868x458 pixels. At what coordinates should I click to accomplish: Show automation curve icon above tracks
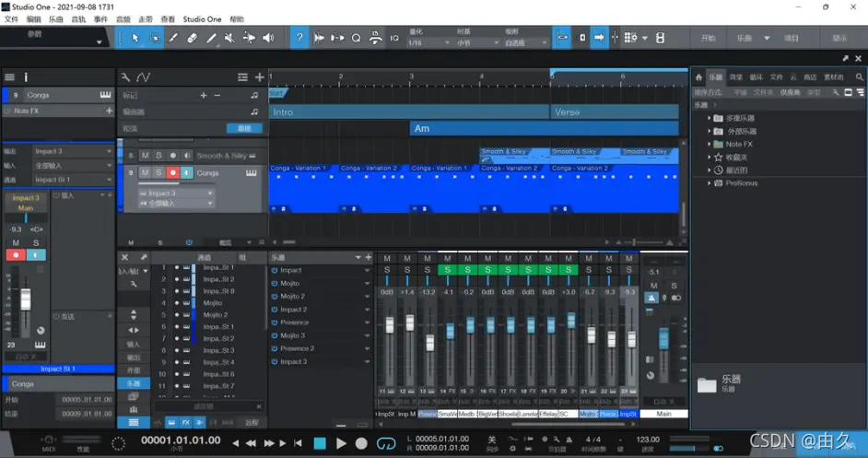(144, 77)
